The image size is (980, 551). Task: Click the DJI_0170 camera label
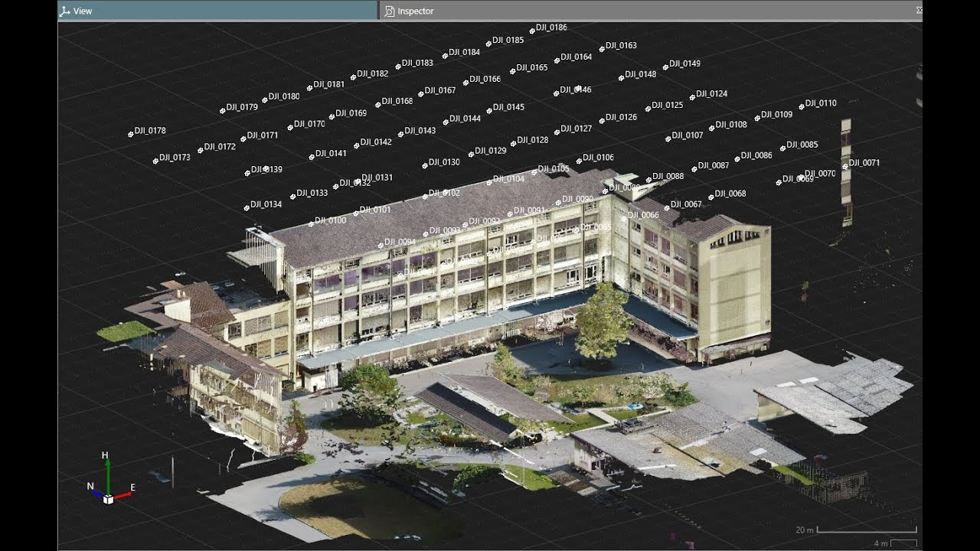(310, 123)
